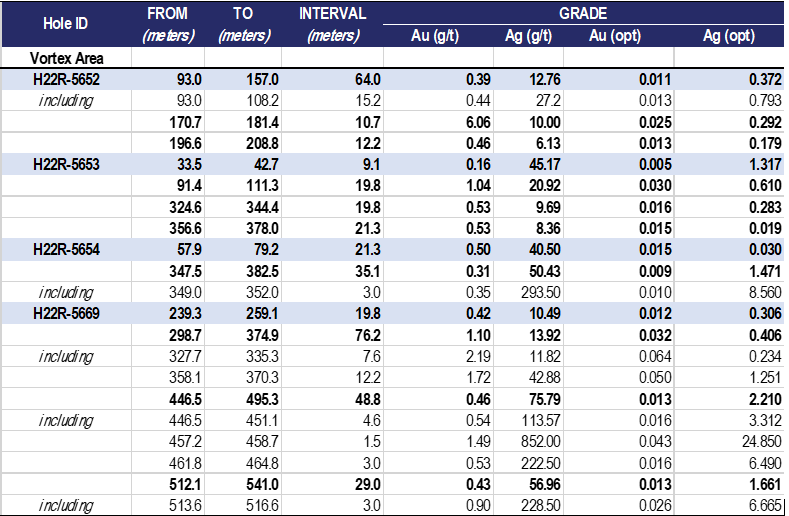Select the Vortex Area label cell
Screen dimensions: 789x516
point(66,58)
